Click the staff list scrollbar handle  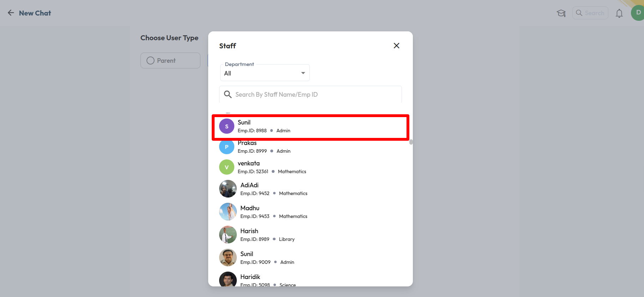[x=411, y=142]
